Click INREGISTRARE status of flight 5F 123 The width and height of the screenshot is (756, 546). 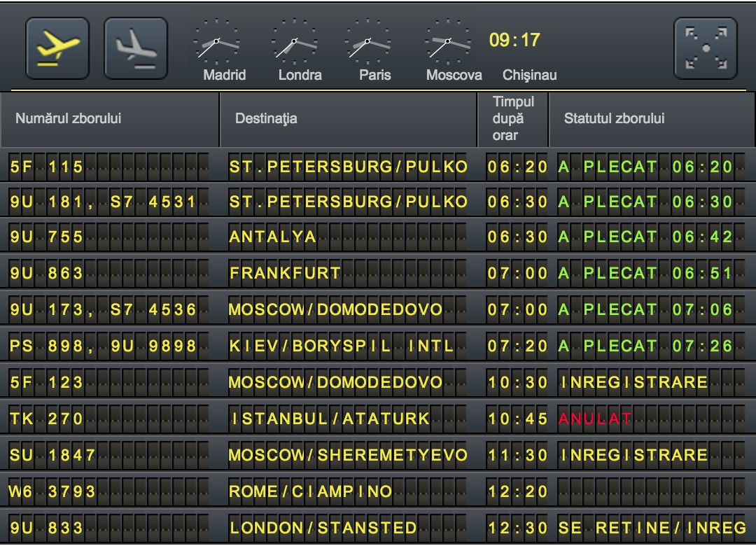(x=633, y=382)
